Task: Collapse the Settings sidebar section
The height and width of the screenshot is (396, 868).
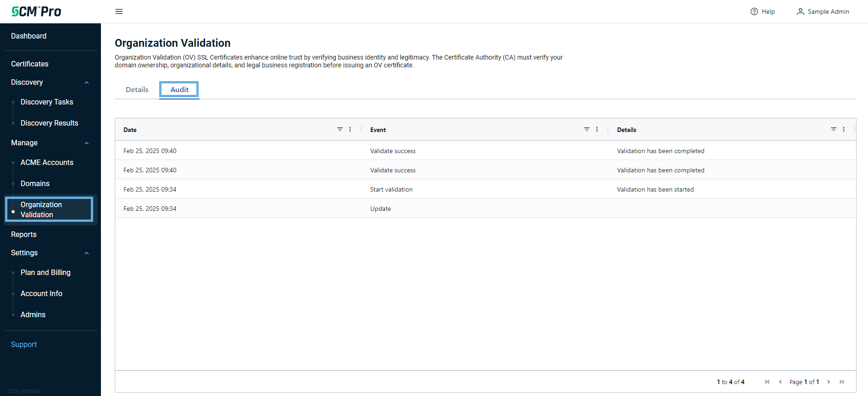Action: tap(86, 253)
